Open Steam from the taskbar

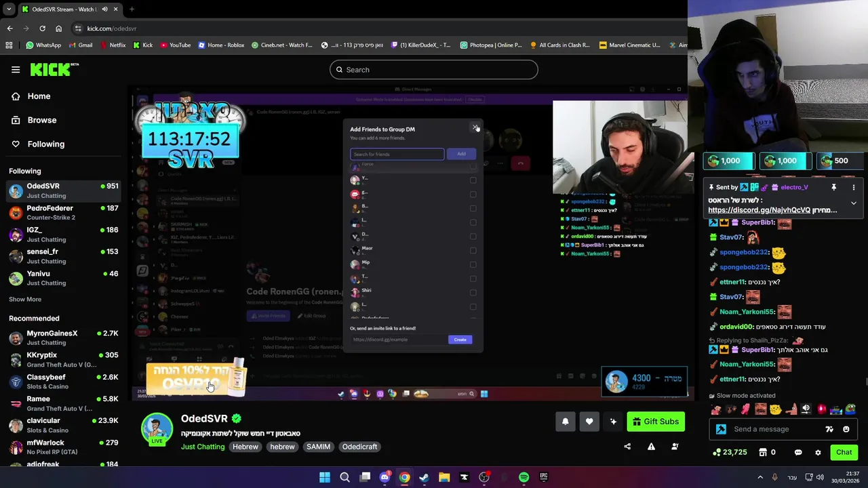[425, 477]
